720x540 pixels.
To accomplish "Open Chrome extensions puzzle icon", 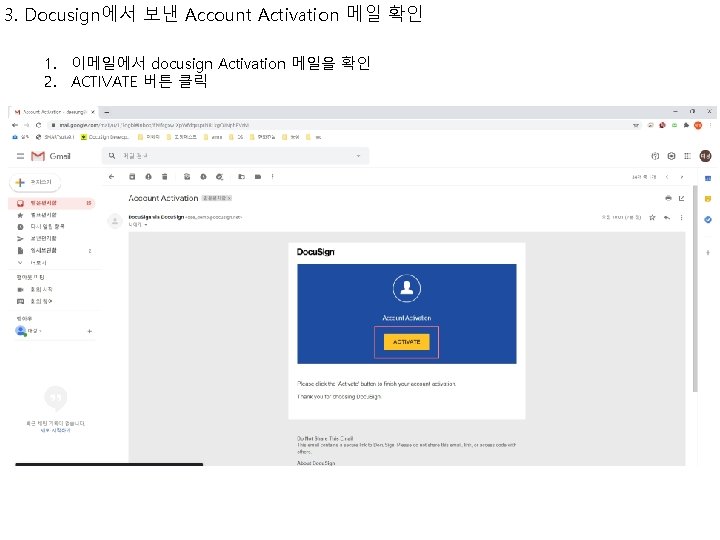I will coord(686,125).
